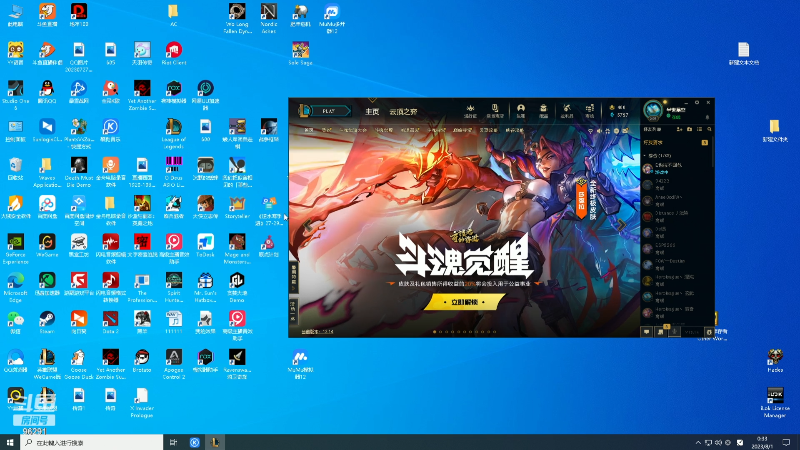Show hidden system tray icons chevron

[697, 442]
